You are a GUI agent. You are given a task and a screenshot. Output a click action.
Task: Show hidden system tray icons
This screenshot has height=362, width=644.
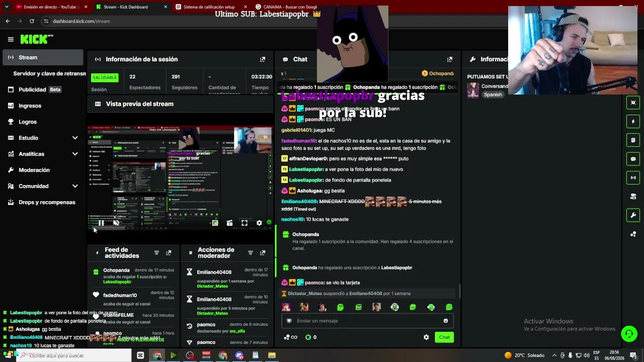point(554,355)
